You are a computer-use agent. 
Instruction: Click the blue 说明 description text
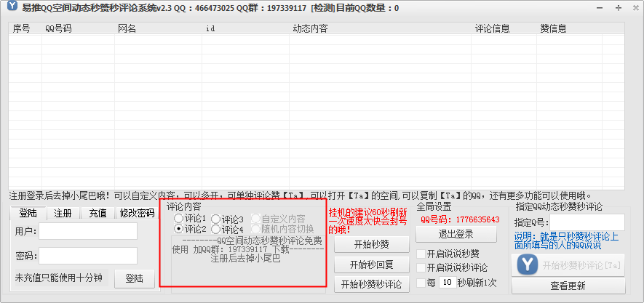tap(566, 241)
